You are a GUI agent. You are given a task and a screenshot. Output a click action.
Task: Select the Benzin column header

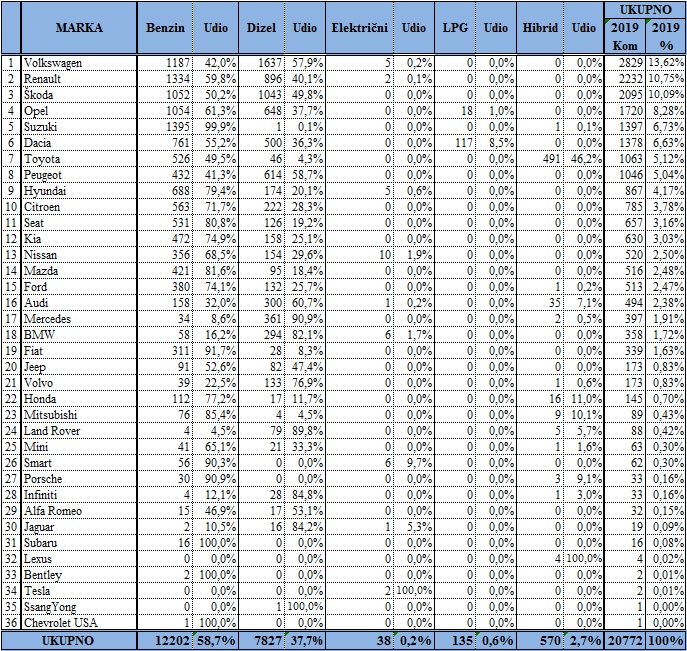(x=164, y=28)
